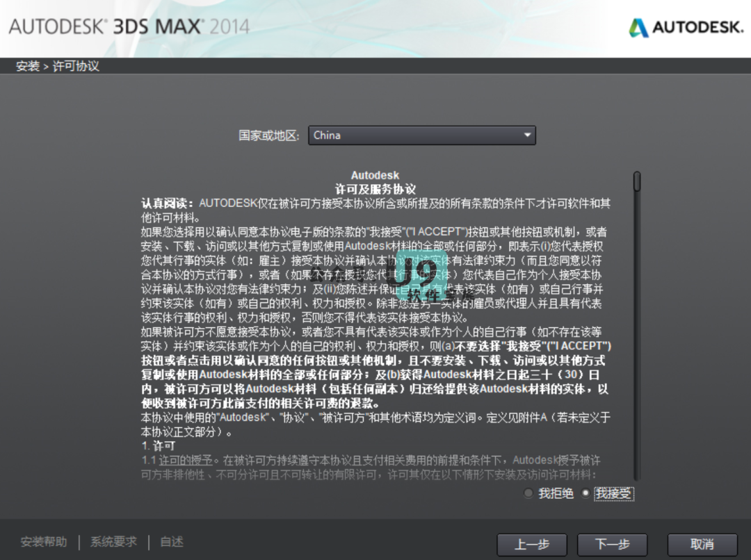Select the 我接受 (I Accept) radio button
Screen dimensions: 751x560
[x=586, y=493]
